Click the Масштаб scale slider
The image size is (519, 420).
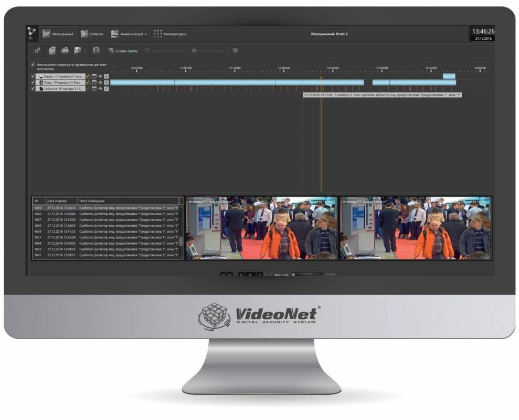click(x=308, y=274)
